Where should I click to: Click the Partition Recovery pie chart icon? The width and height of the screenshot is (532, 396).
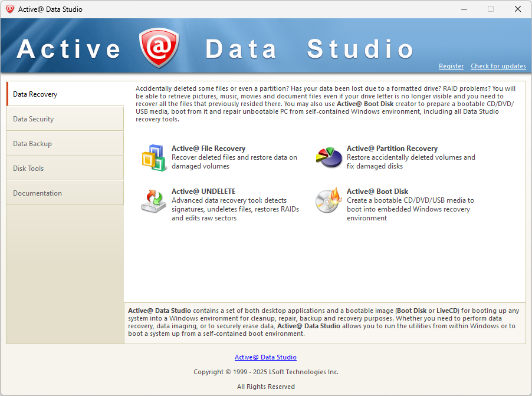coord(329,157)
